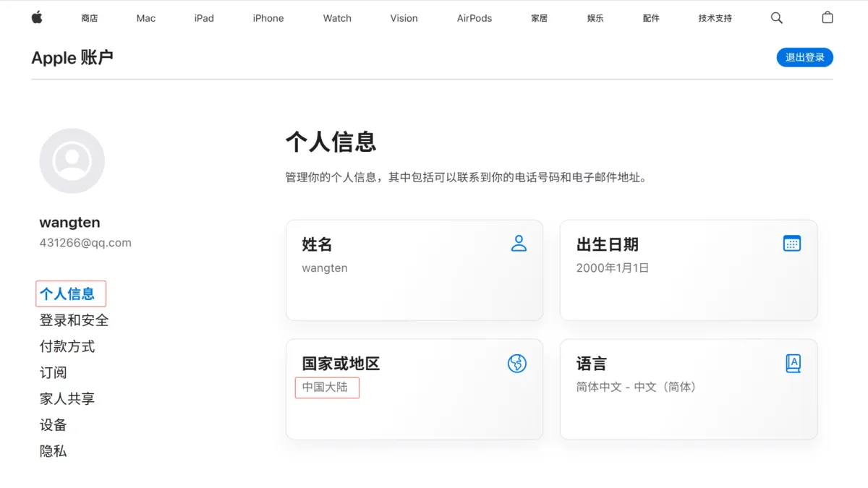Open the search magnifier icon
Screen dimensions: 868x488
click(x=777, y=18)
